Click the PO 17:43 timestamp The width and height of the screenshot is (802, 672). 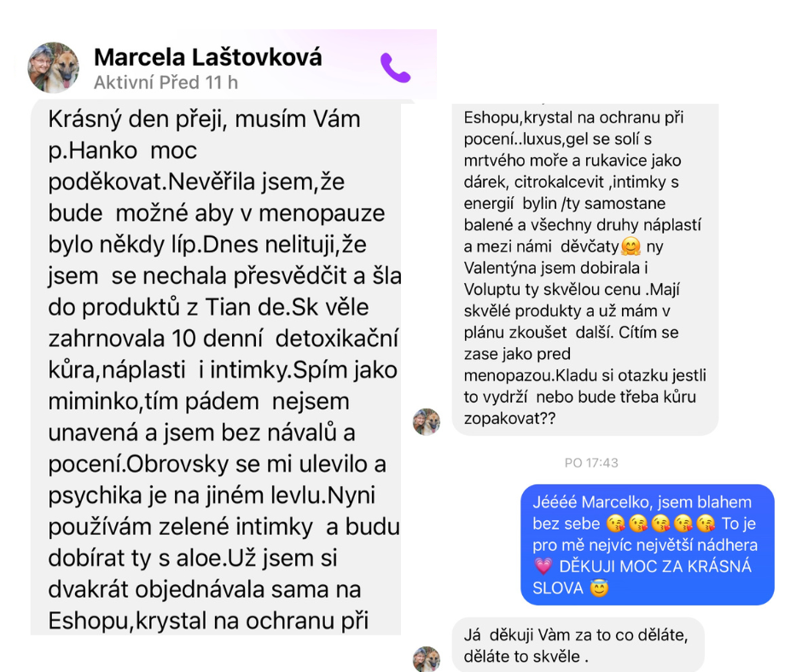(591, 463)
